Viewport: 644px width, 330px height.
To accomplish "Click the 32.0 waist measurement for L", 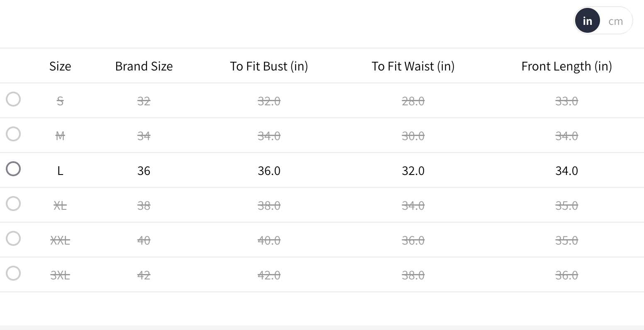I will pos(413,171).
